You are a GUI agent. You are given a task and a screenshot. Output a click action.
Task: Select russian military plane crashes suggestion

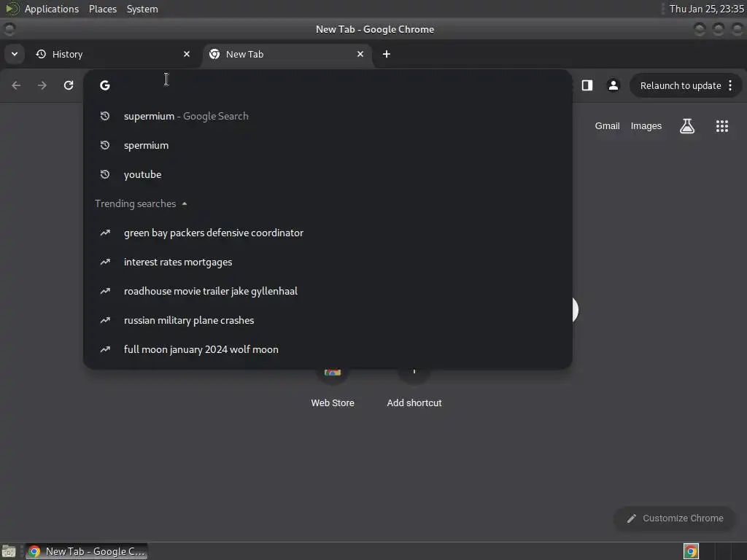point(328,320)
